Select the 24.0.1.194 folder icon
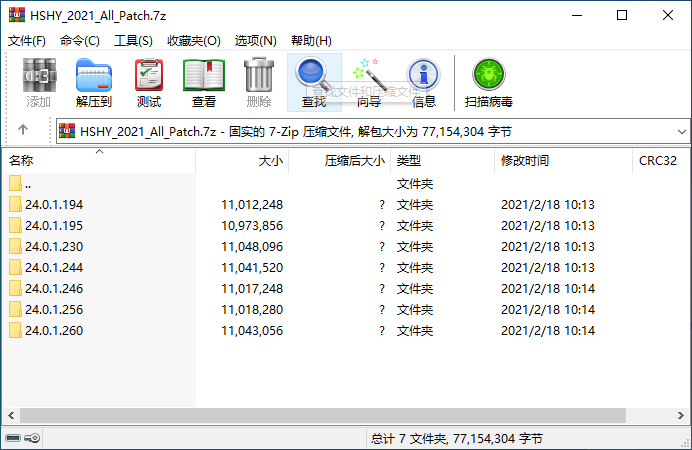Image resolution: width=692 pixels, height=450 pixels. [x=15, y=204]
